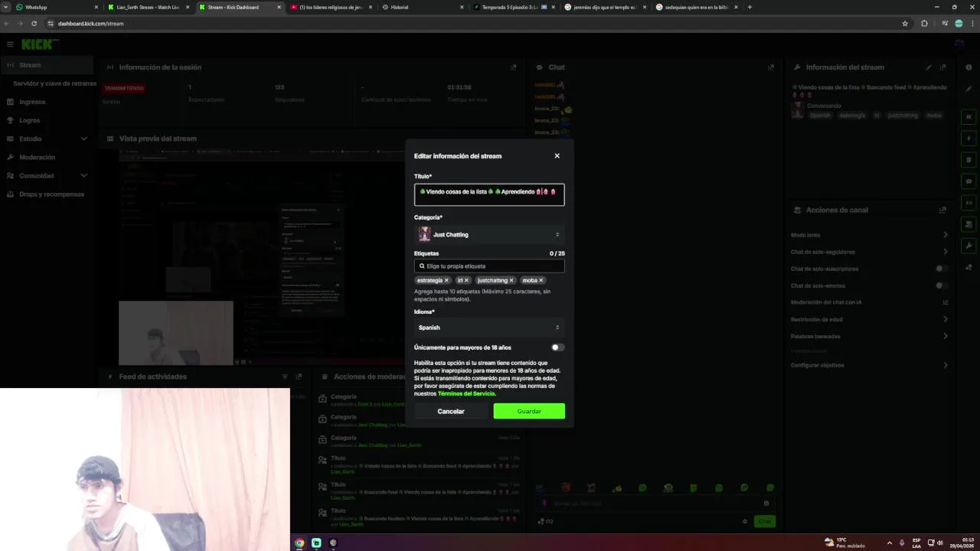Click the Cancelar button
Image resolution: width=980 pixels, height=551 pixels.
451,412
